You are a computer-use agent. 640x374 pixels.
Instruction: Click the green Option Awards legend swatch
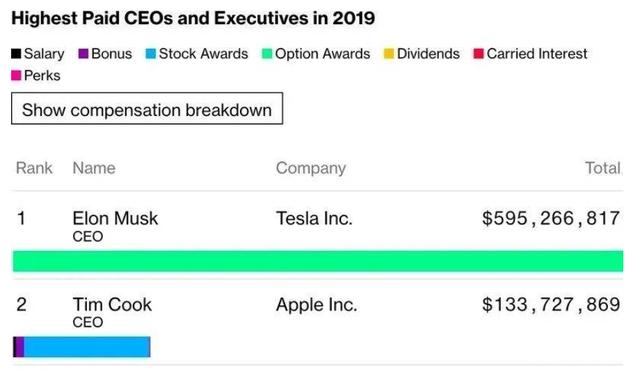tap(267, 53)
